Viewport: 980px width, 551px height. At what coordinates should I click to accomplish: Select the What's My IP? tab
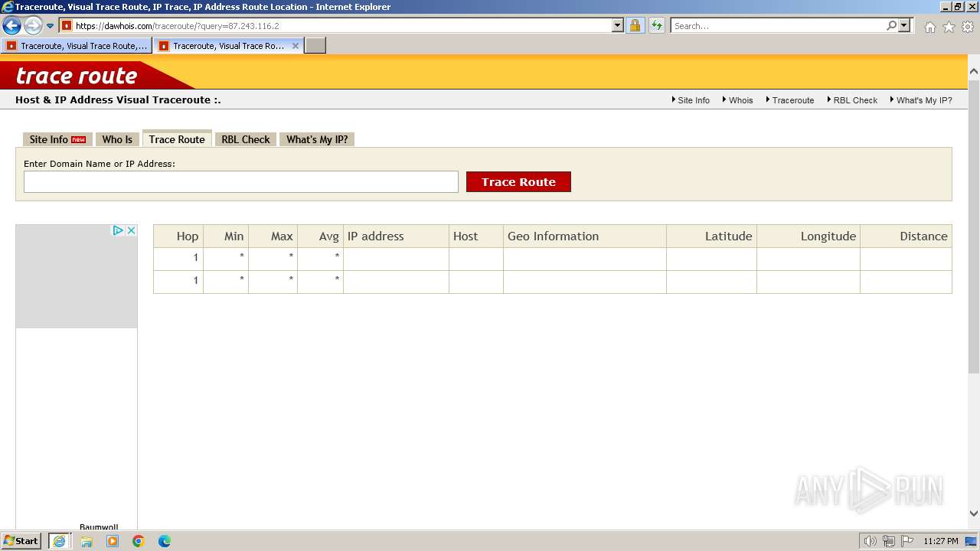pyautogui.click(x=317, y=139)
